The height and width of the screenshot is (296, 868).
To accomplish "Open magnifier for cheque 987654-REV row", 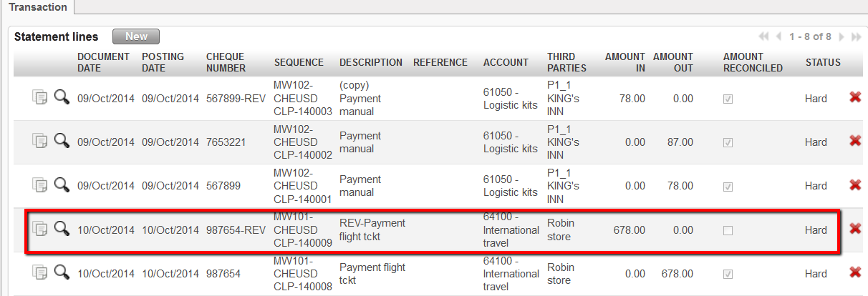I will [x=62, y=229].
